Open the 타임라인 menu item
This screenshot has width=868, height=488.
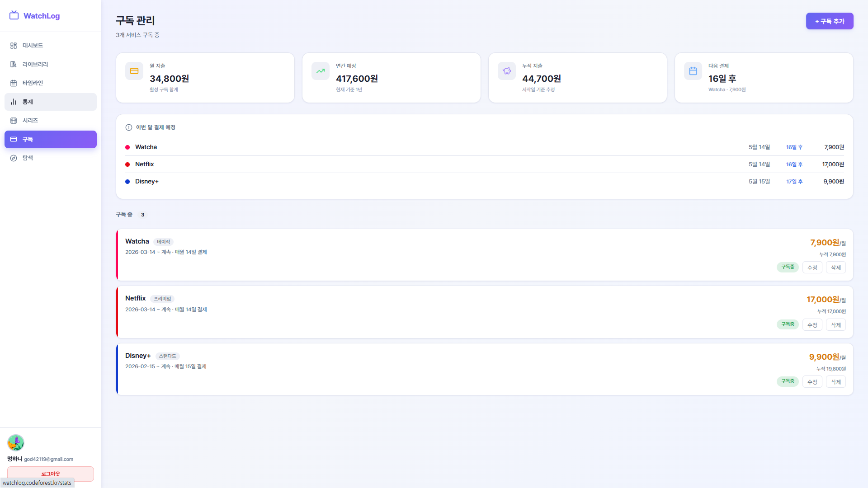click(x=51, y=83)
